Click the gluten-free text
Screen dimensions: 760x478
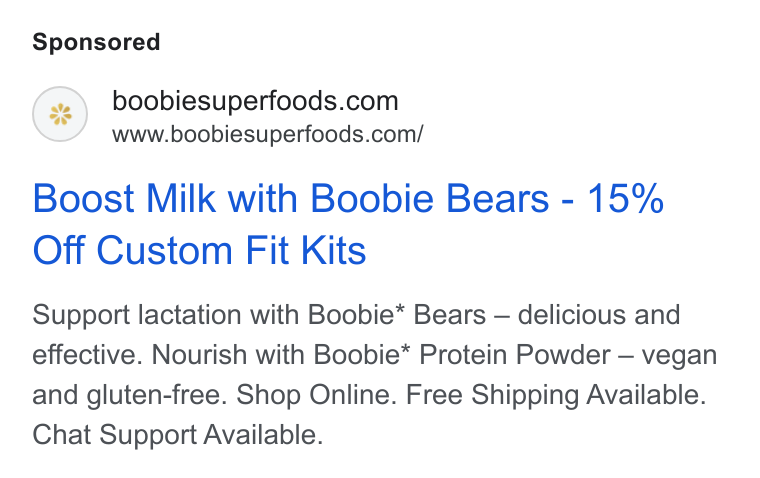pyautogui.click(x=154, y=396)
